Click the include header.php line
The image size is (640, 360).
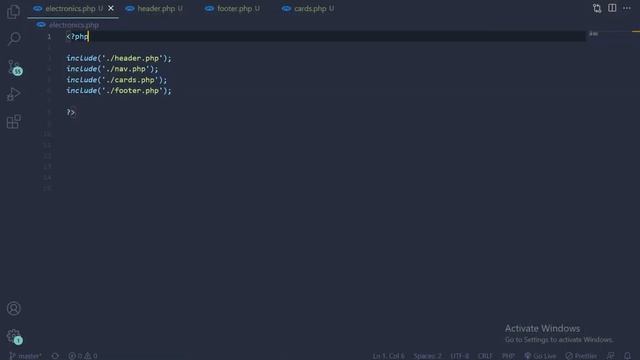(x=119, y=58)
